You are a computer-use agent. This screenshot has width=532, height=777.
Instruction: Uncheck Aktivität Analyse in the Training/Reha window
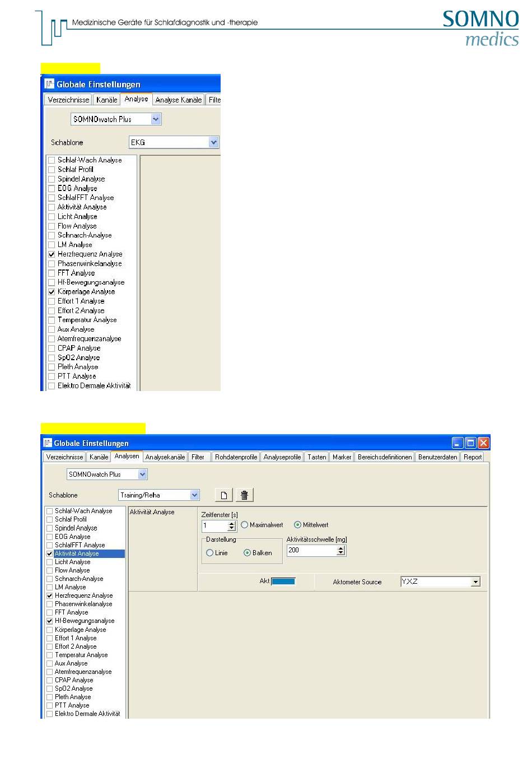click(x=49, y=553)
